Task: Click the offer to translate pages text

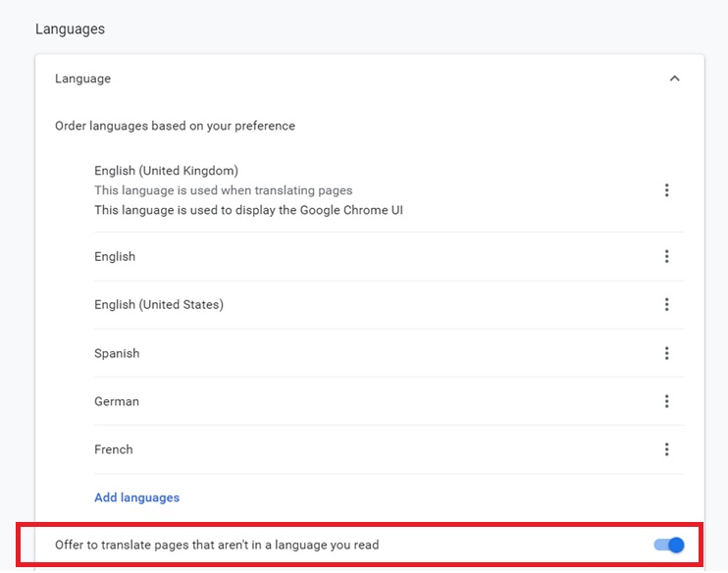Action: 217,545
